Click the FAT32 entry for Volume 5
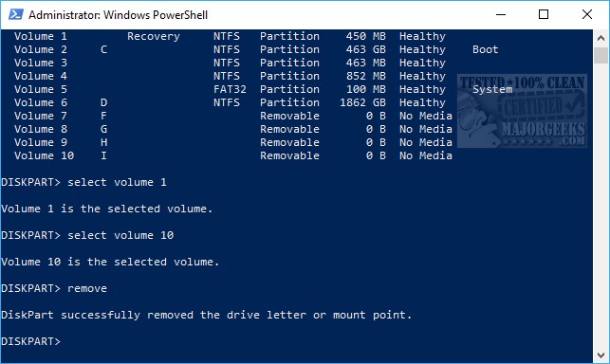This screenshot has width=610, height=364. coord(230,89)
